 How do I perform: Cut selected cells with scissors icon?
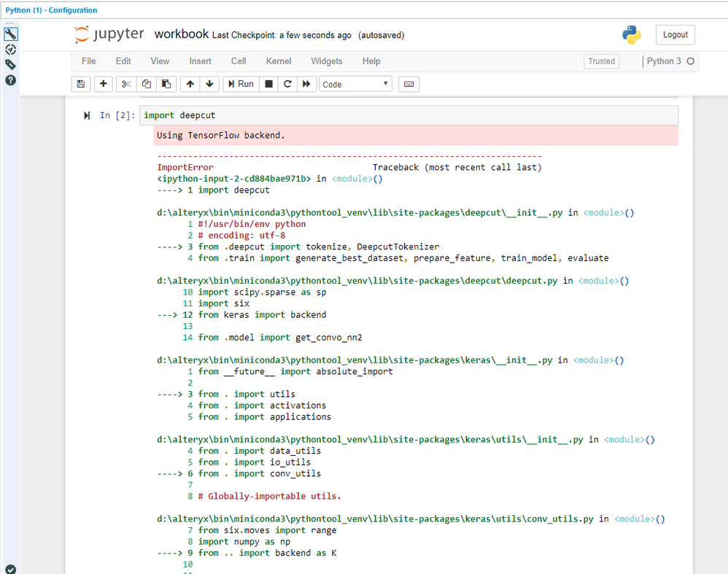(x=126, y=84)
